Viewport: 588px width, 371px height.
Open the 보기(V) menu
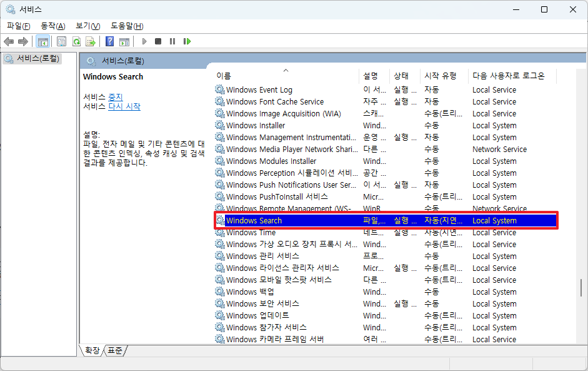[x=87, y=26]
